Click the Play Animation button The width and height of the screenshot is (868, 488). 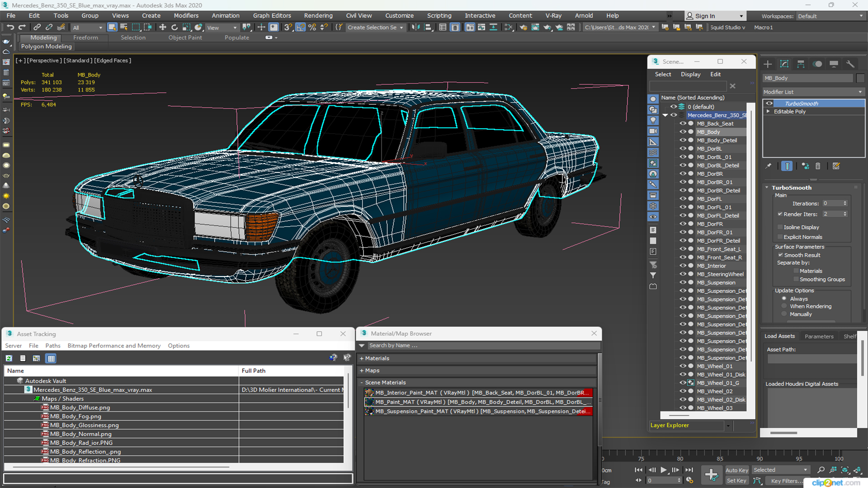click(663, 470)
